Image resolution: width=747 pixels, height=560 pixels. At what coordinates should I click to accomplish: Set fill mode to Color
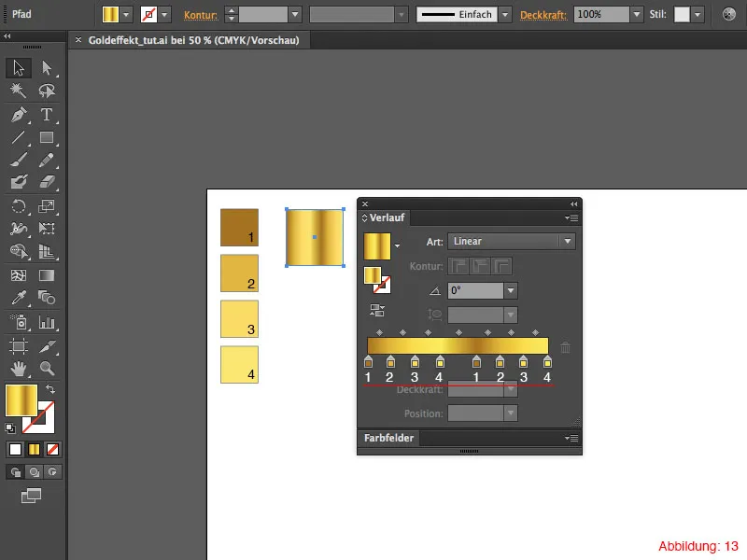coord(15,450)
